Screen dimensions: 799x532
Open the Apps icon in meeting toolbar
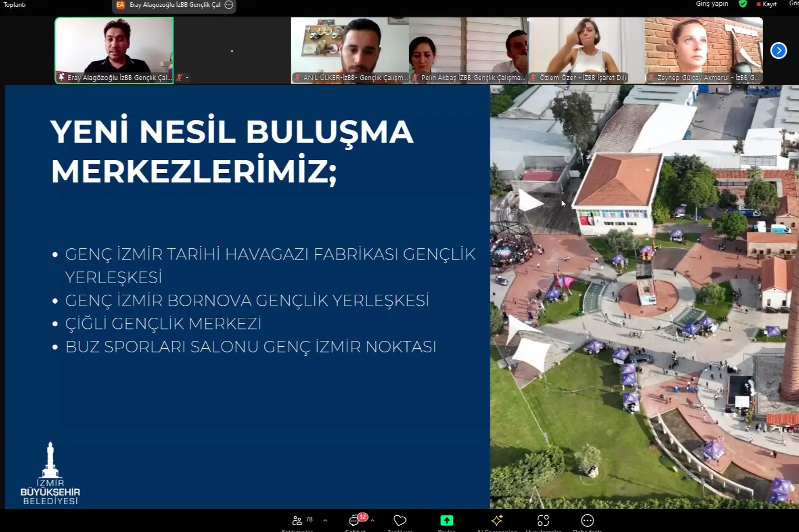pyautogui.click(x=543, y=520)
